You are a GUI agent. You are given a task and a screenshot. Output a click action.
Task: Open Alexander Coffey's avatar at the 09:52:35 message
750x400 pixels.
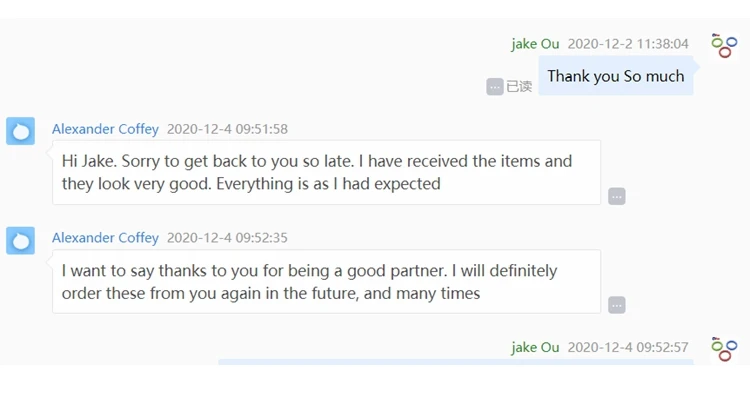point(21,240)
